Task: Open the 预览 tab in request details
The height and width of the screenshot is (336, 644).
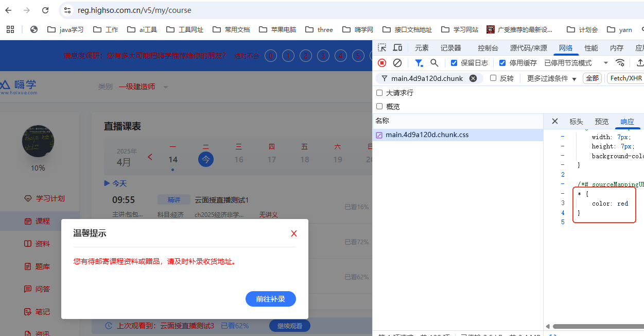Action: point(601,122)
